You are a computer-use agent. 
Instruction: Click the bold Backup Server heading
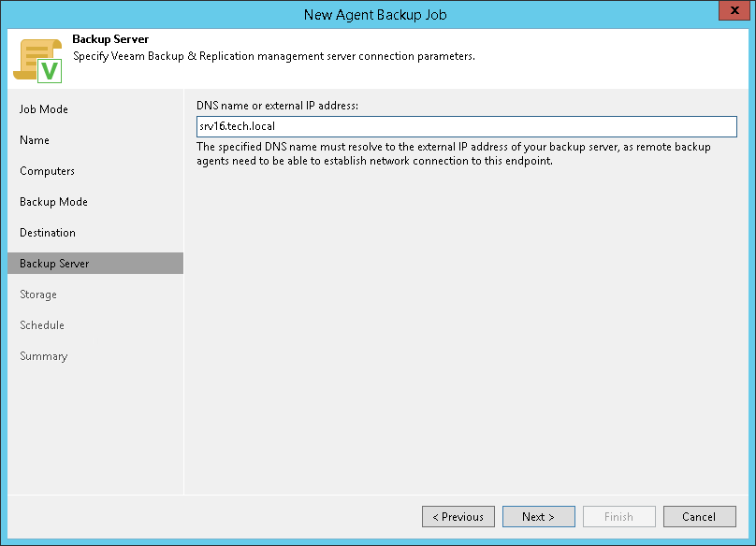110,40
